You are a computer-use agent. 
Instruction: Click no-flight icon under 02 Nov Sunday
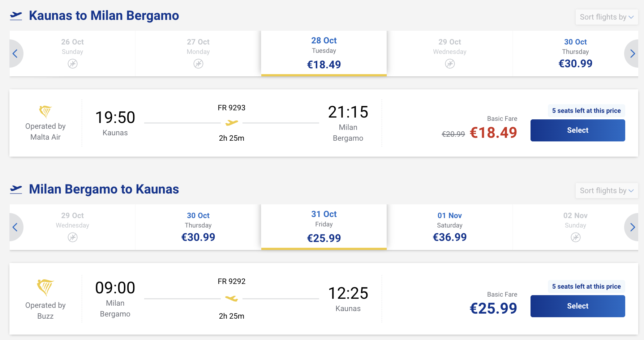pos(576,238)
